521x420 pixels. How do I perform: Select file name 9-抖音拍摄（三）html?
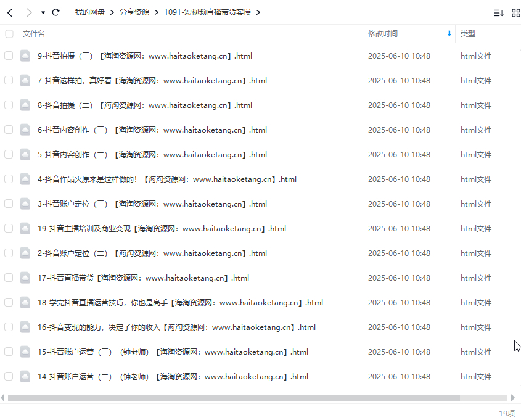coord(145,56)
